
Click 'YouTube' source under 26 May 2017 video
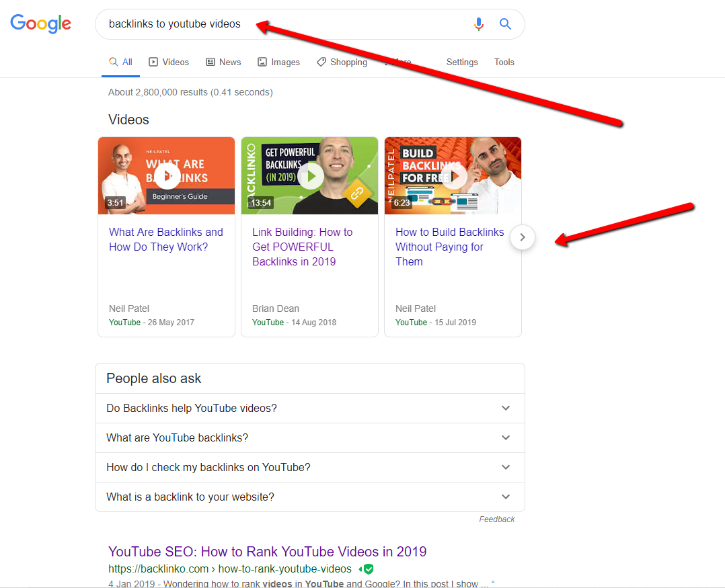pyautogui.click(x=125, y=323)
